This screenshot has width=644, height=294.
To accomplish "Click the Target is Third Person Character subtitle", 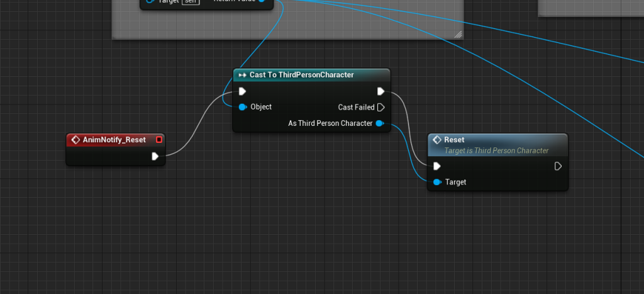I will pyautogui.click(x=496, y=150).
